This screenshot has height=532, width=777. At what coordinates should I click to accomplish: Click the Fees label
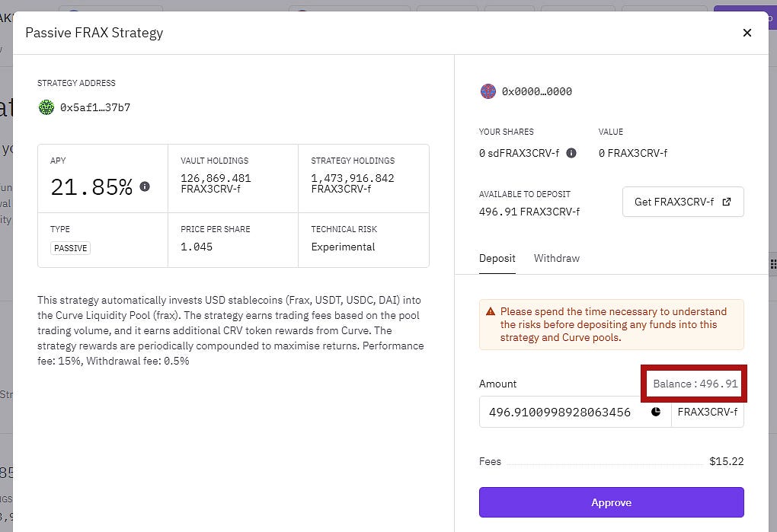click(x=490, y=461)
